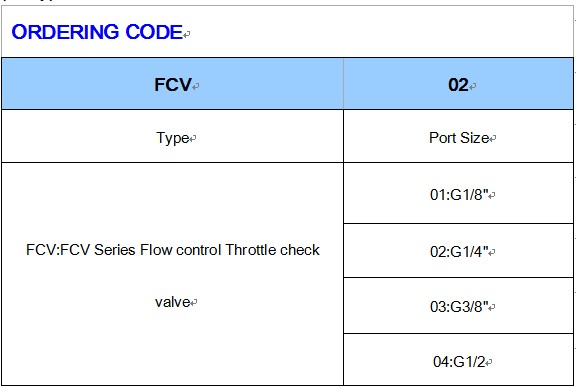This screenshot has width=576, height=388.
Task: Click paragraph mark after ORDERING CODE
Action: (x=187, y=35)
